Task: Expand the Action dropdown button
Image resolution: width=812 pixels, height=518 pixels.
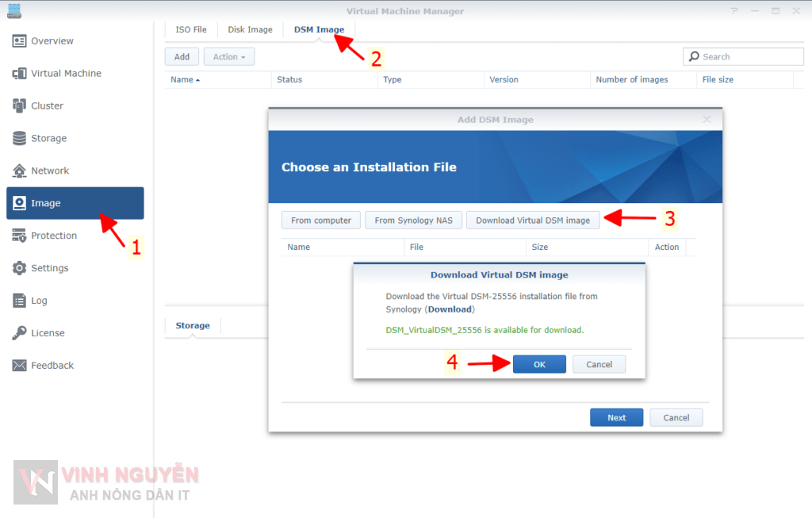Action: point(228,57)
